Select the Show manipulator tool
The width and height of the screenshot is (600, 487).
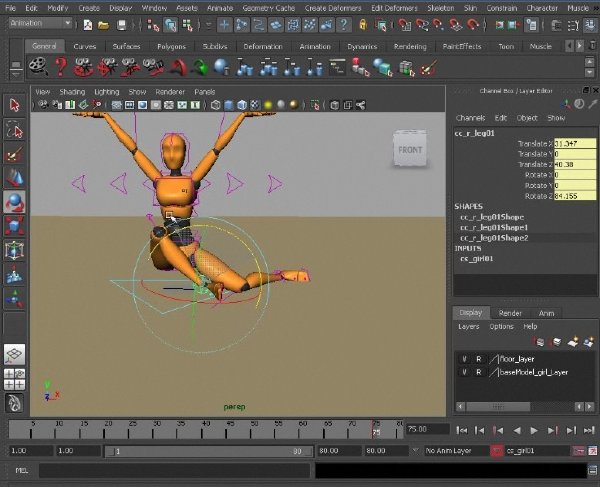(x=15, y=298)
